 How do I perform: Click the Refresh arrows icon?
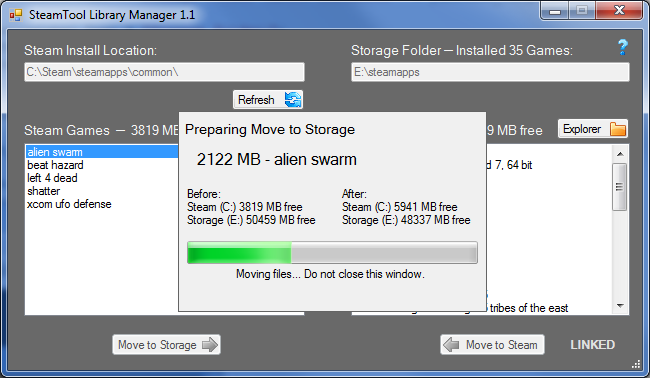tap(293, 99)
